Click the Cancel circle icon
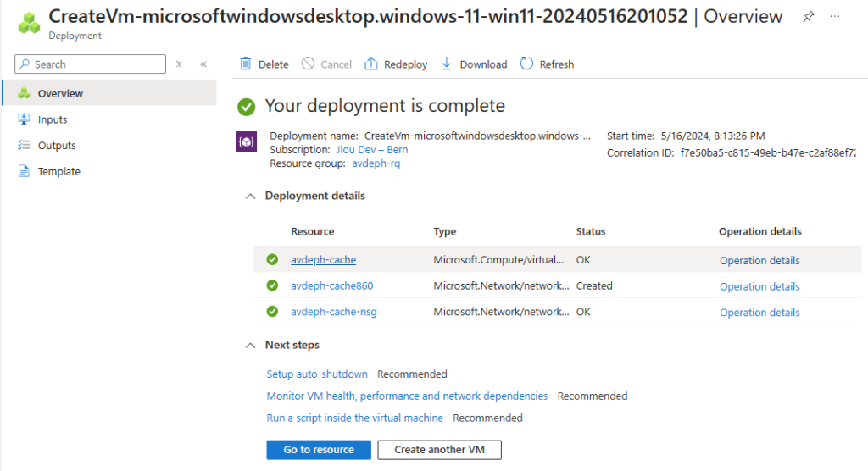The image size is (868, 471). pyautogui.click(x=308, y=64)
